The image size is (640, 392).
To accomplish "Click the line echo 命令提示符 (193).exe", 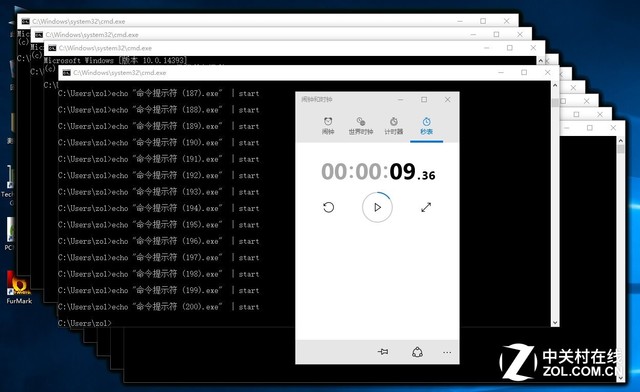I will 158,192.
